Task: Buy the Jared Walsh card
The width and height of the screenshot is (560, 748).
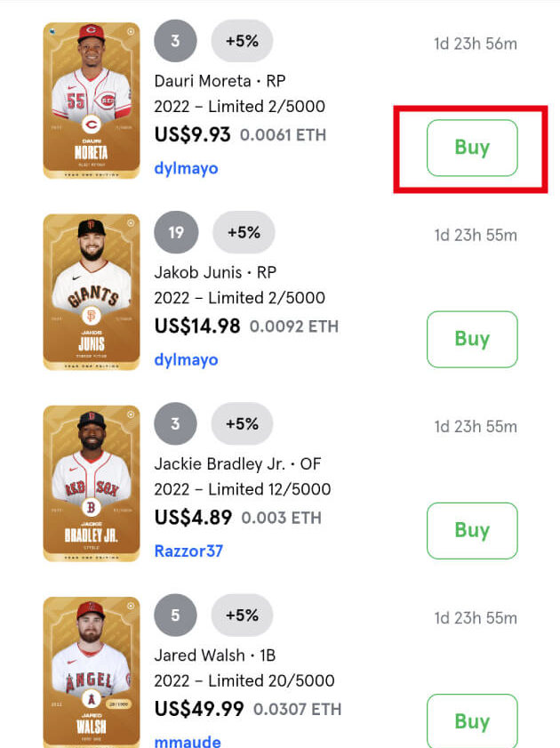Action: tap(471, 720)
